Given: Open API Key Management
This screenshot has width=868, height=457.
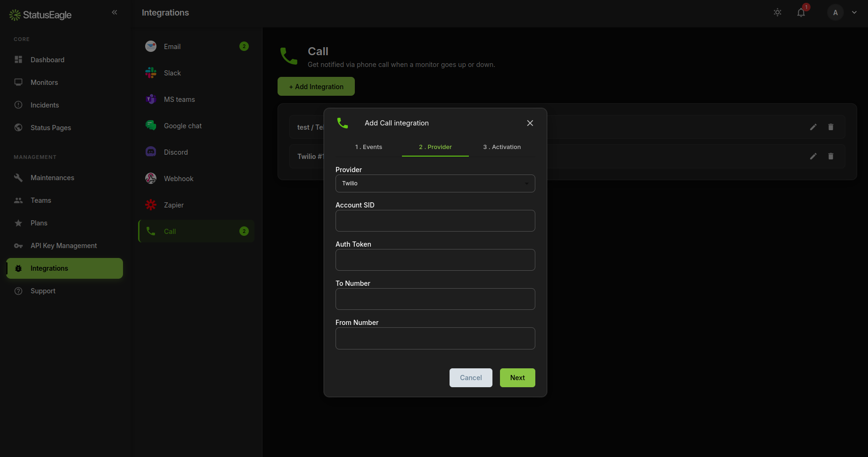Looking at the screenshot, I should pos(65,246).
